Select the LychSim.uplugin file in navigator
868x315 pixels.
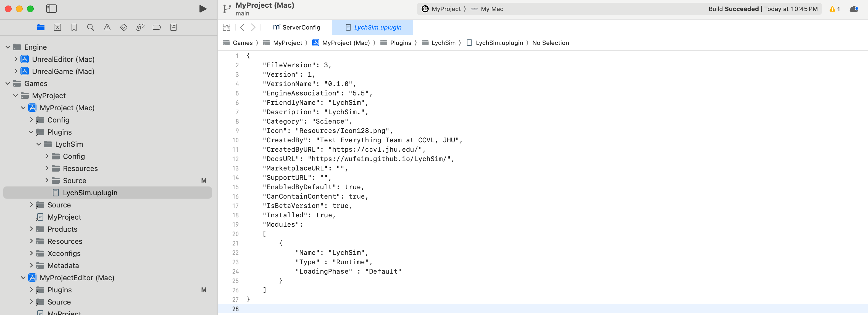[107, 193]
